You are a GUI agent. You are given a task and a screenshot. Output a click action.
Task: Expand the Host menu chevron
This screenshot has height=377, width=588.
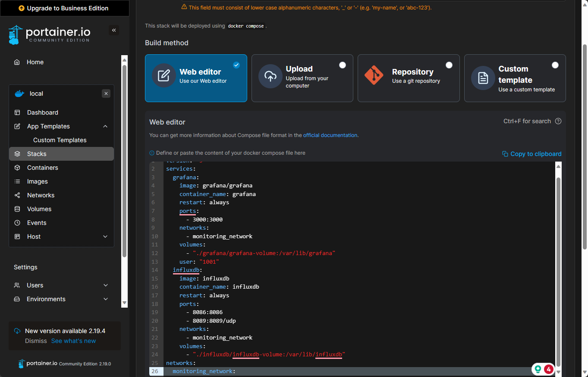[105, 237]
